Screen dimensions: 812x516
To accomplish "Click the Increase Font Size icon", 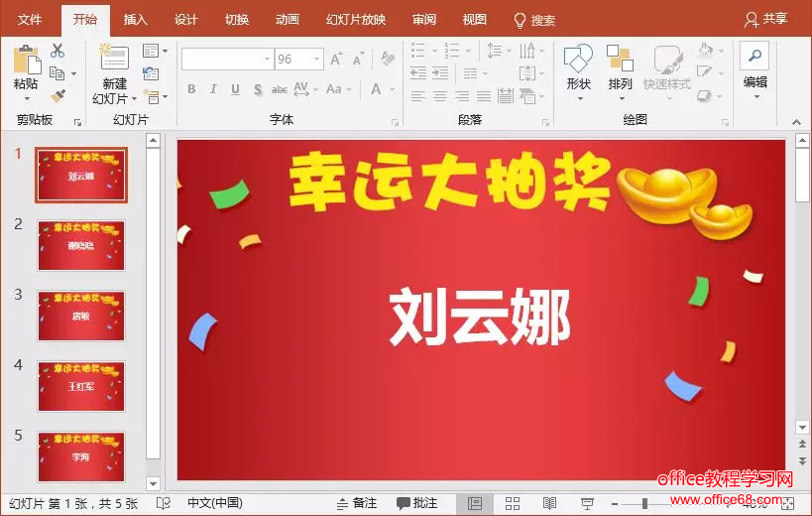I will pos(336,60).
